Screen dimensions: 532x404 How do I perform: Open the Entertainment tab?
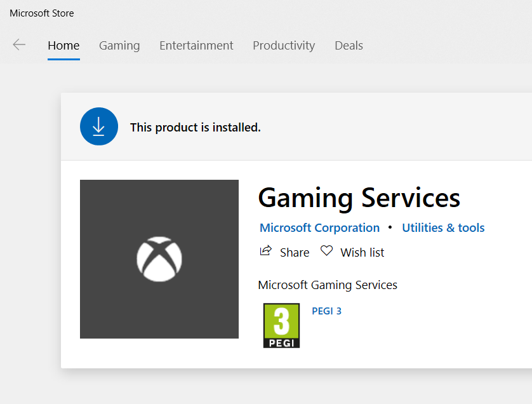pos(196,46)
